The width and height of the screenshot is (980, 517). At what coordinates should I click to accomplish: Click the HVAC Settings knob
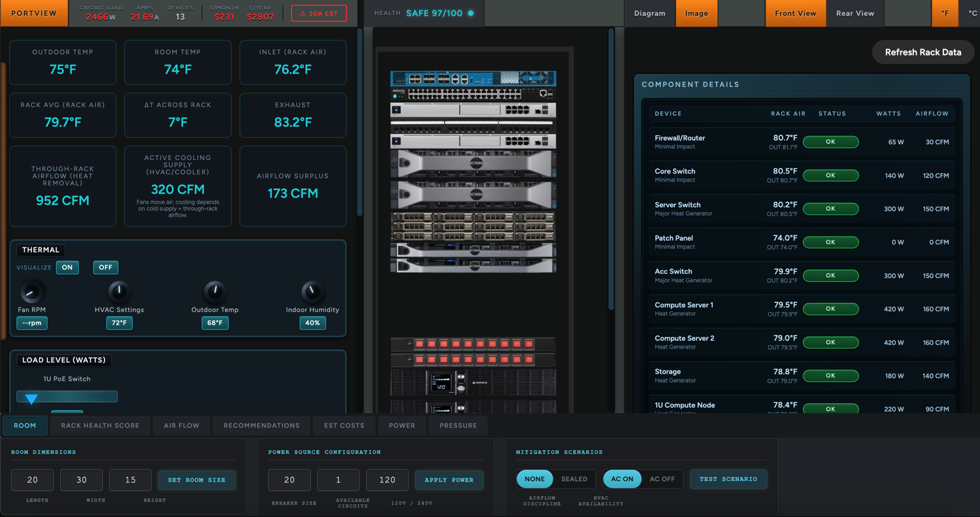tap(119, 293)
